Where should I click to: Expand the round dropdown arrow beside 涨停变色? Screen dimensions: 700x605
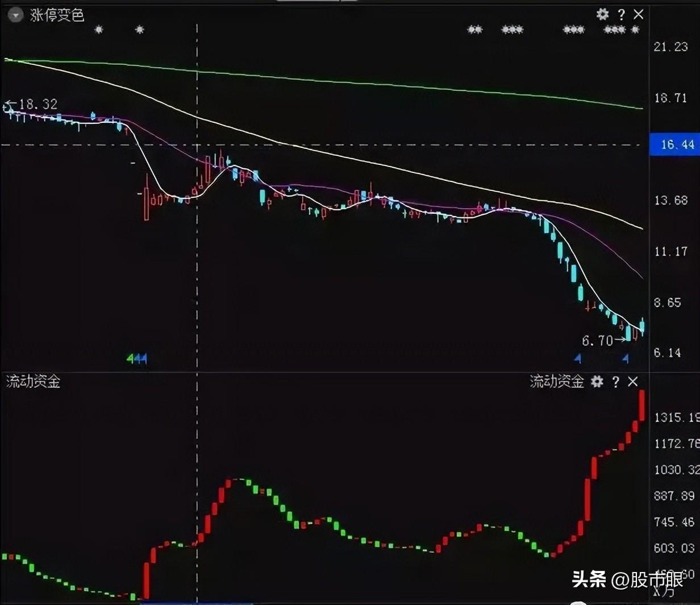point(16,15)
